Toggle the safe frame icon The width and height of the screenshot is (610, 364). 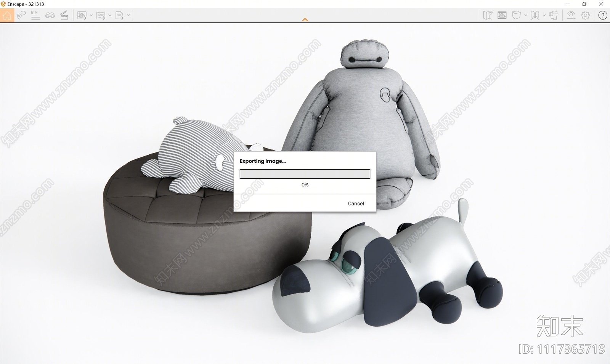(x=502, y=15)
